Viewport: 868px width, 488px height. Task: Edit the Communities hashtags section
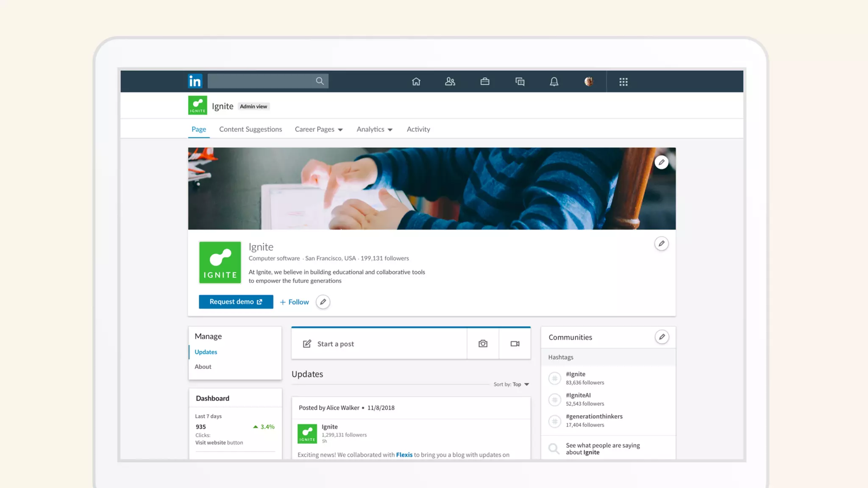(662, 337)
